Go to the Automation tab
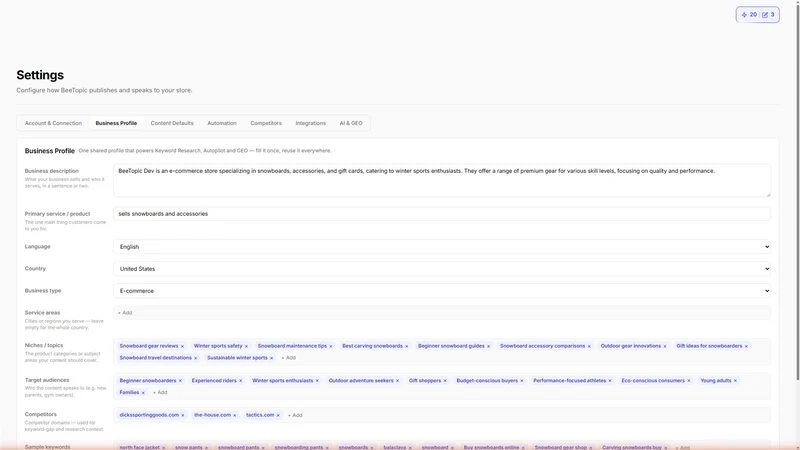Viewport: 800px width, 450px height. pyautogui.click(x=222, y=123)
